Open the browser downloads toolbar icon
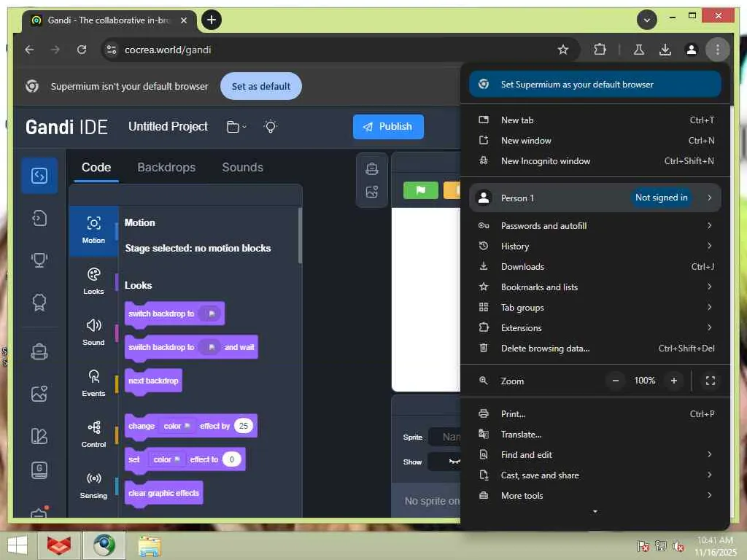This screenshot has height=560, width=747. [x=665, y=50]
